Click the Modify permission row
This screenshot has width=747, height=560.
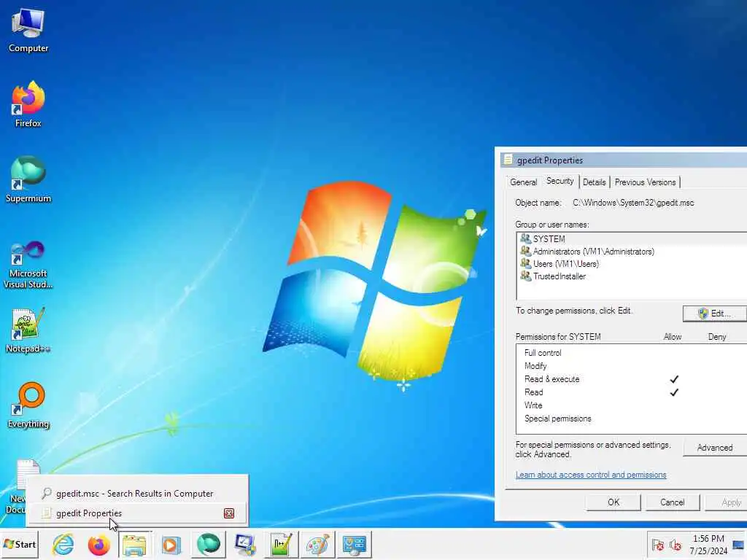click(x=632, y=366)
